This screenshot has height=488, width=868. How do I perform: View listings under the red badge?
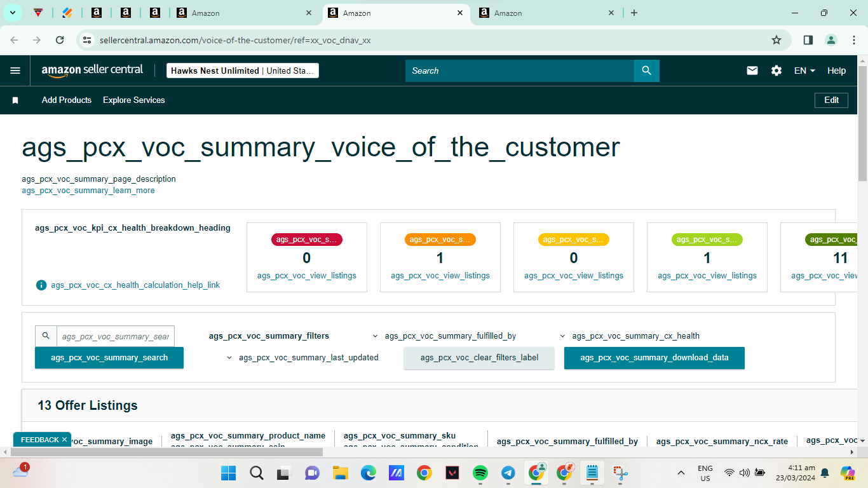coord(307,275)
